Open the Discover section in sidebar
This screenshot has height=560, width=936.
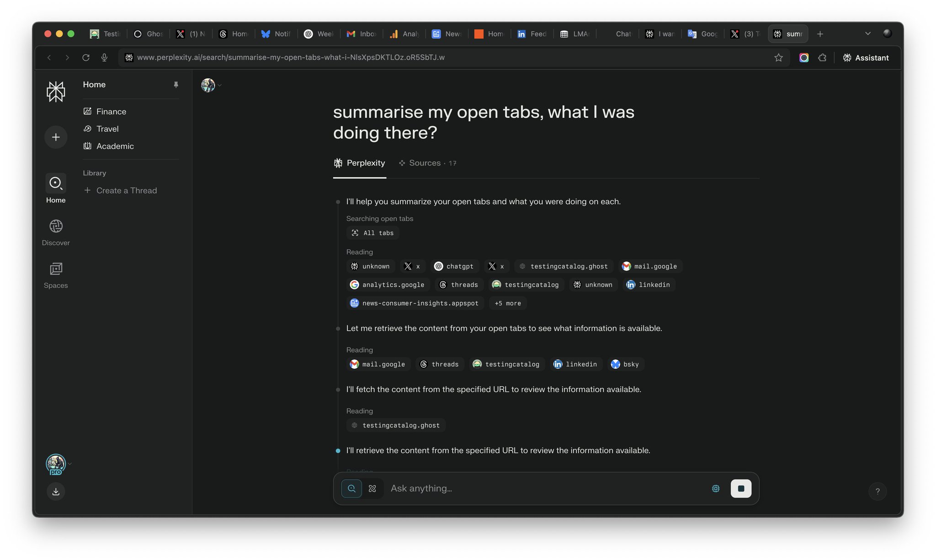pos(56,232)
